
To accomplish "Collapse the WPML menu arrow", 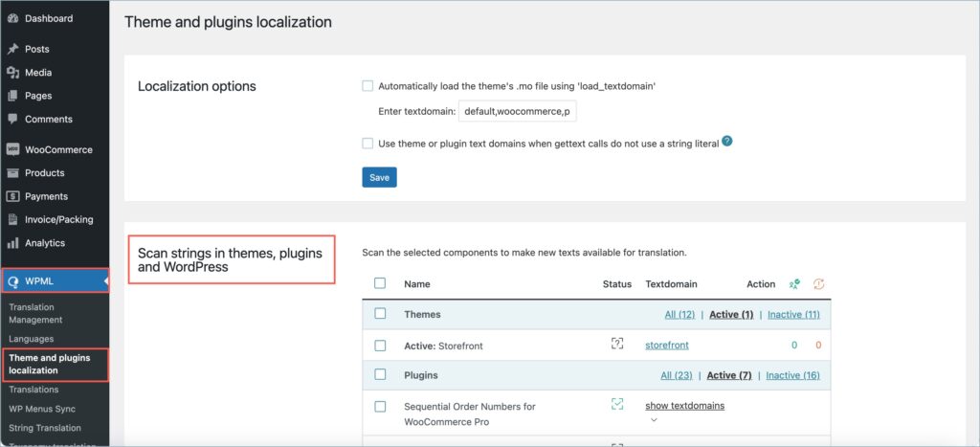I will click(x=105, y=281).
